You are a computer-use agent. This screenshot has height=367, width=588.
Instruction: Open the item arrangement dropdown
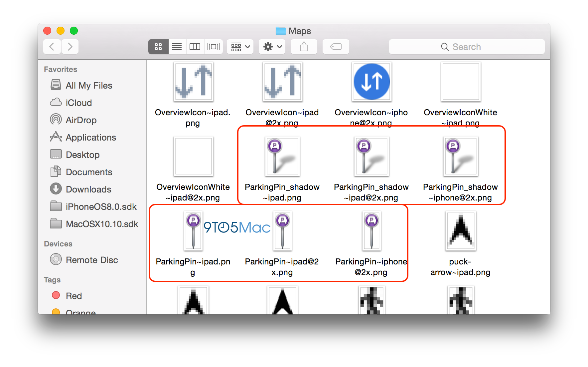240,47
